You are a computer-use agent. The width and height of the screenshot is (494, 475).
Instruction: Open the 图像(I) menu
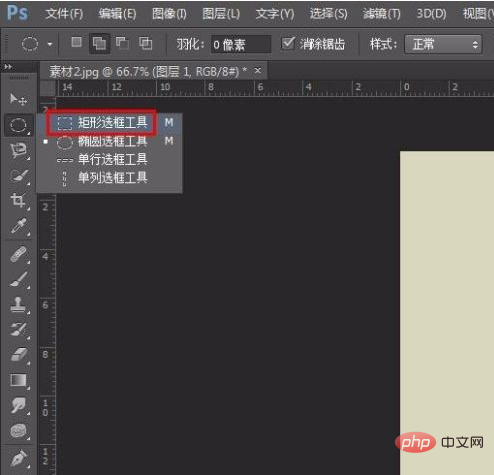169,14
